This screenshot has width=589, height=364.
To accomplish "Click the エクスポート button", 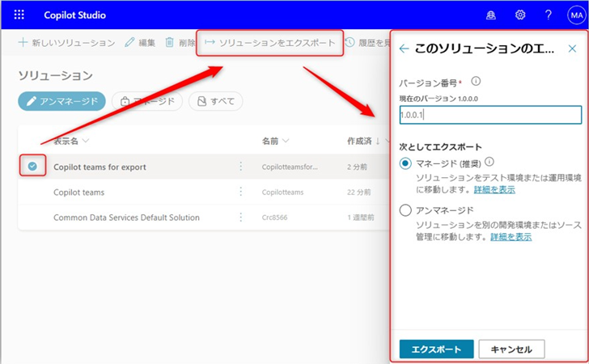I will click(436, 349).
